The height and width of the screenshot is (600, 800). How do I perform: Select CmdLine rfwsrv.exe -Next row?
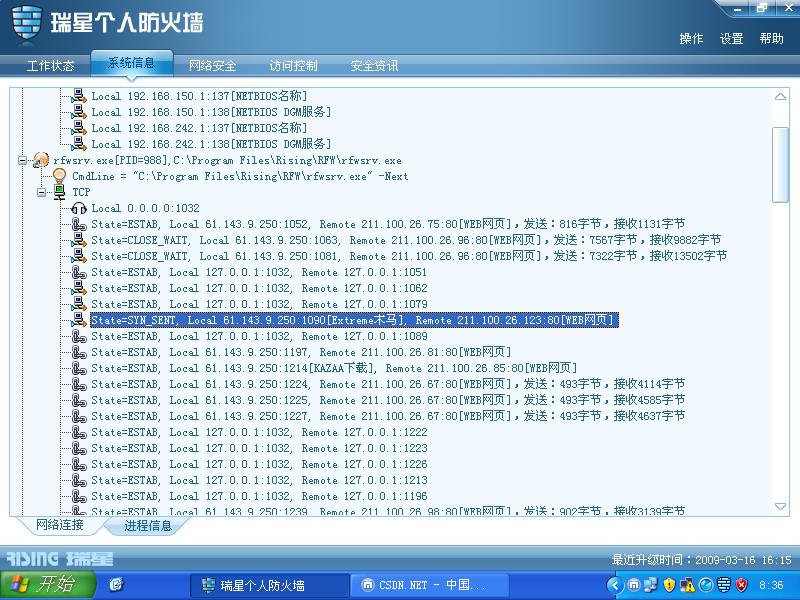(240, 177)
